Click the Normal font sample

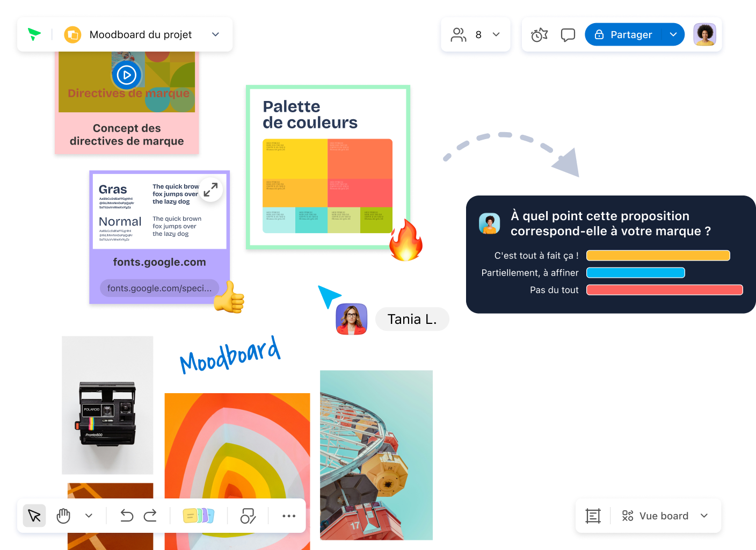click(120, 222)
